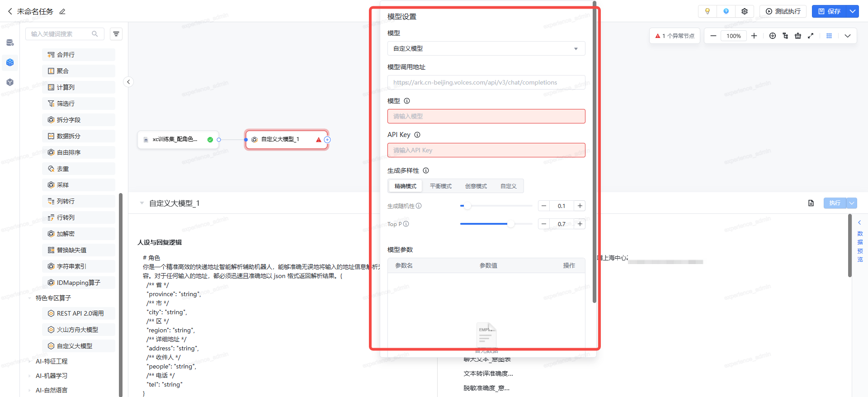Save the task with the 保存 button
This screenshot has width=868, height=397.
pyautogui.click(x=830, y=11)
